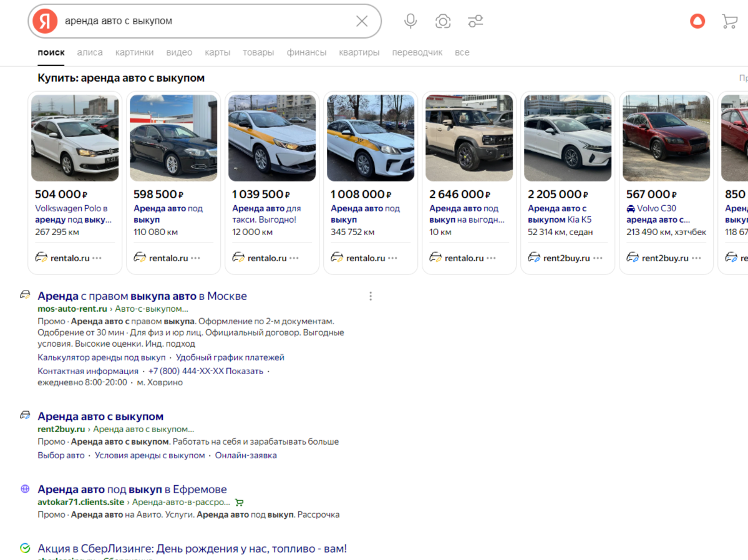Open the 'все' services tab
The width and height of the screenshot is (748, 560).
click(x=462, y=52)
